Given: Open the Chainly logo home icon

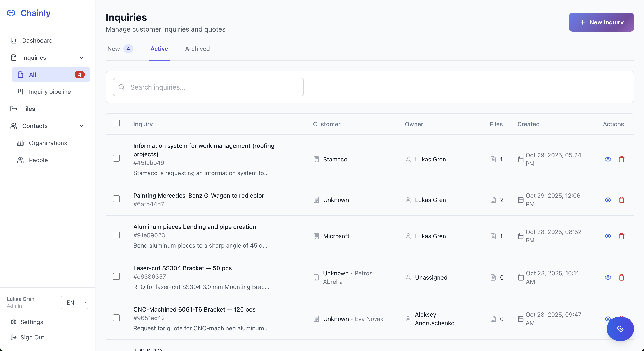Looking at the screenshot, I should (11, 13).
